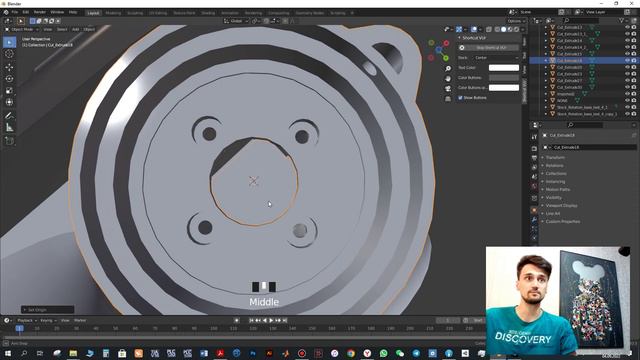Click the Blender logo menu icon
The width and height of the screenshot is (640, 360).
pyautogui.click(x=6, y=12)
